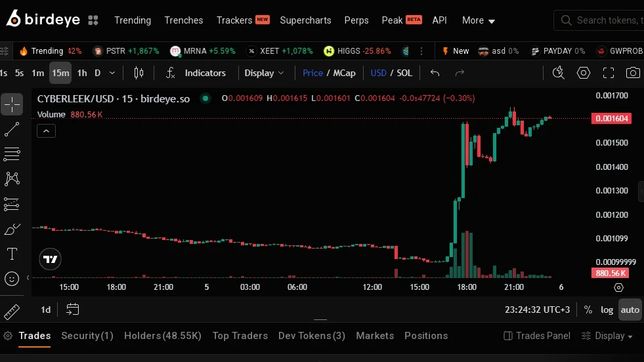This screenshot has height=362, width=644.
Task: Open the ticker bar three-dot menu
Action: [421, 51]
